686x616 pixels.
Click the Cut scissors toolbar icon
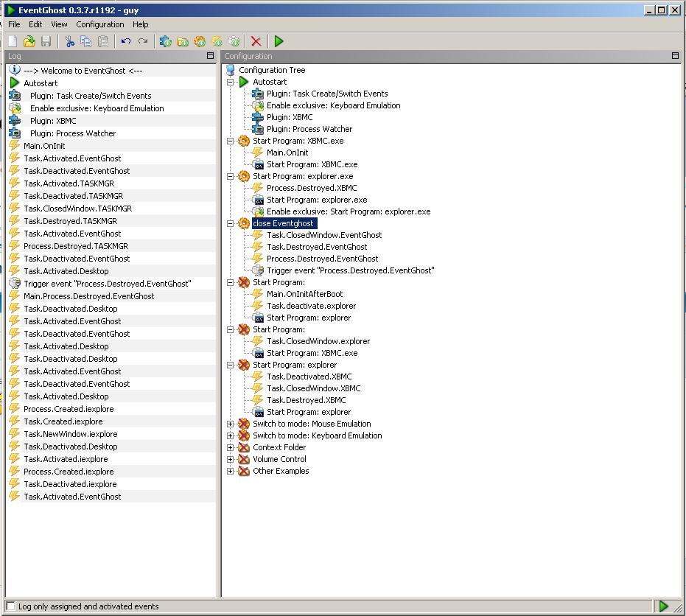[69, 41]
